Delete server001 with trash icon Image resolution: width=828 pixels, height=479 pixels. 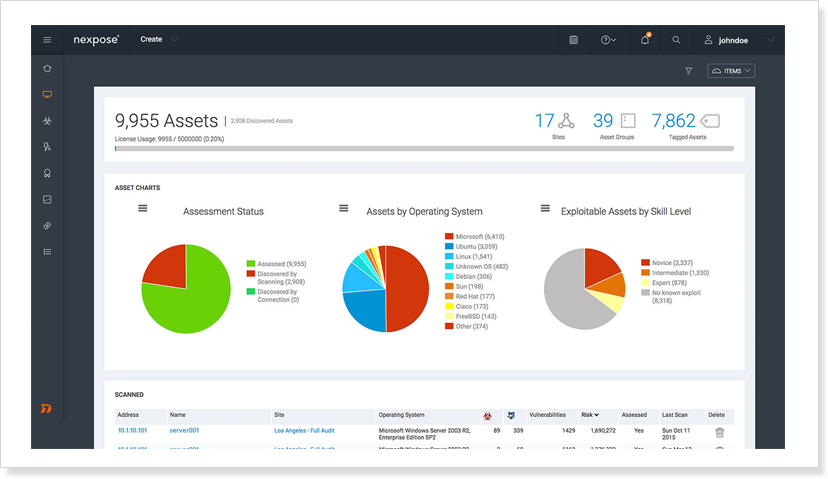[x=719, y=433]
